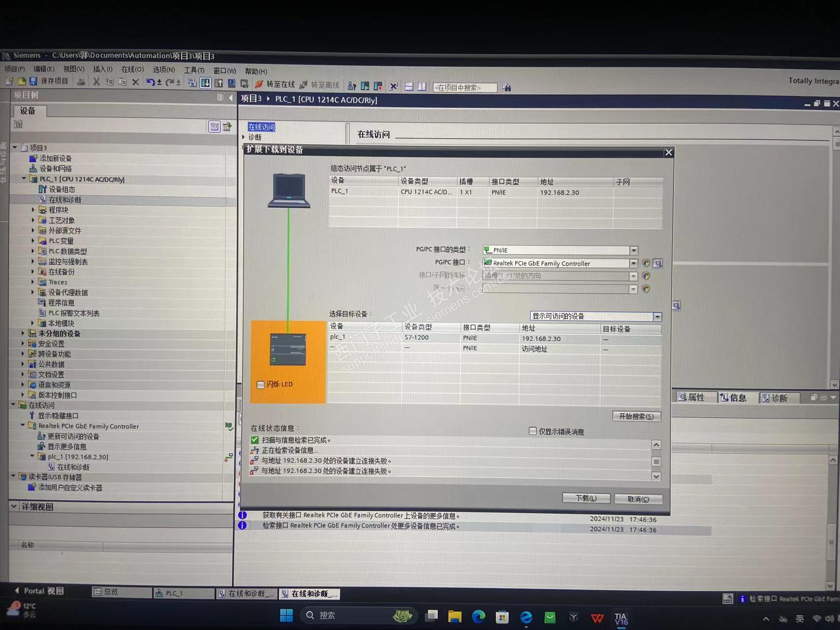Click the go online (转至在线) button
This screenshot has width=840, height=630.
coord(275,84)
